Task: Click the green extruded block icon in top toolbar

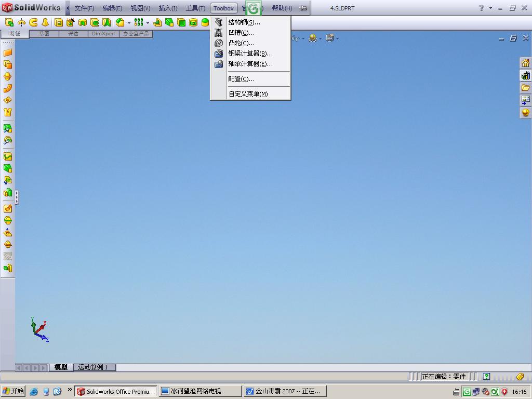Action: [x=169, y=23]
